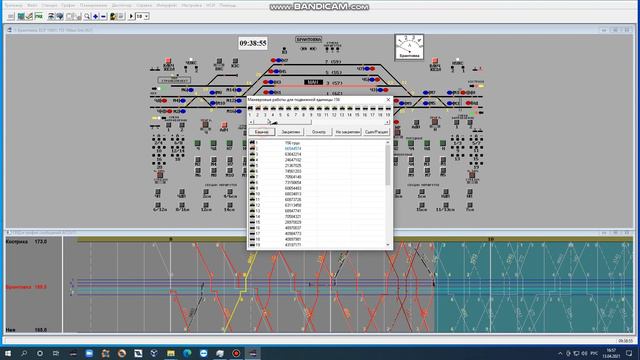
Task: Close the shunting operations dialog
Action: pyautogui.click(x=388, y=100)
